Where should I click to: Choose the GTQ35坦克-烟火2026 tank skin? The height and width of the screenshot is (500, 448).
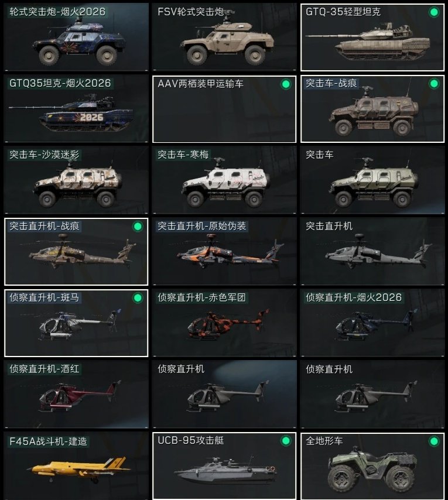tap(76, 109)
